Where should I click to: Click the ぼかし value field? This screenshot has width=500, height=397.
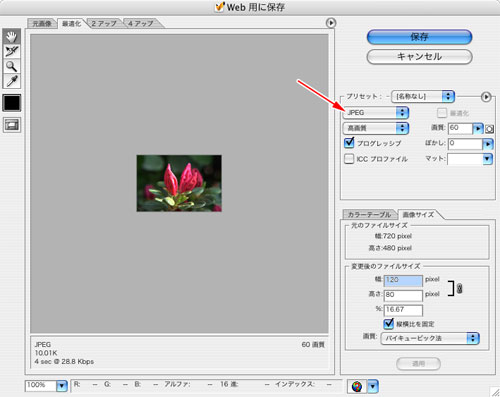465,144
